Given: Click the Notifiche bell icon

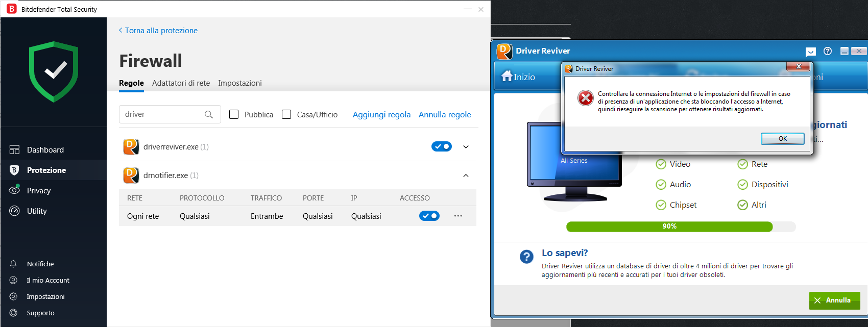Looking at the screenshot, I should point(14,264).
